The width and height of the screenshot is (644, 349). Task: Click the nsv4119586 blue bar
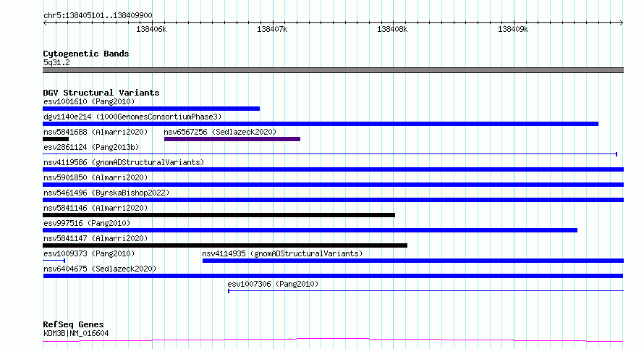coord(333,169)
